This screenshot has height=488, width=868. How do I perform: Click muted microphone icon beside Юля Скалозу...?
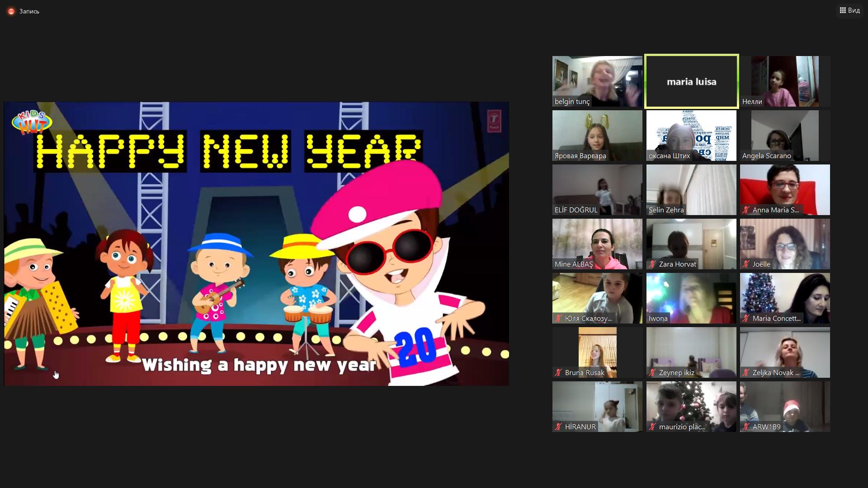point(558,319)
